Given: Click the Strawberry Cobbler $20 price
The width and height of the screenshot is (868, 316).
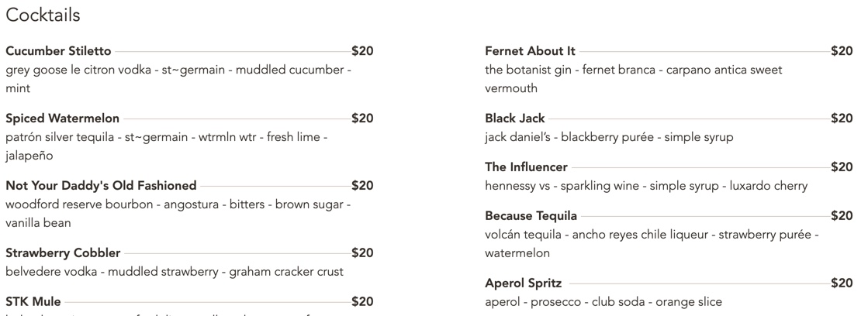Looking at the screenshot, I should 362,252.
